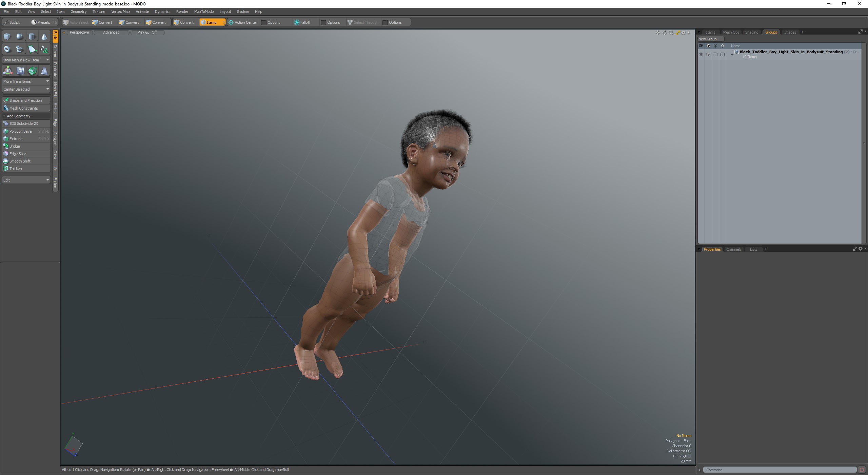Image resolution: width=868 pixels, height=475 pixels.
Task: Toggle Action Center Options checkbox
Action: [264, 22]
